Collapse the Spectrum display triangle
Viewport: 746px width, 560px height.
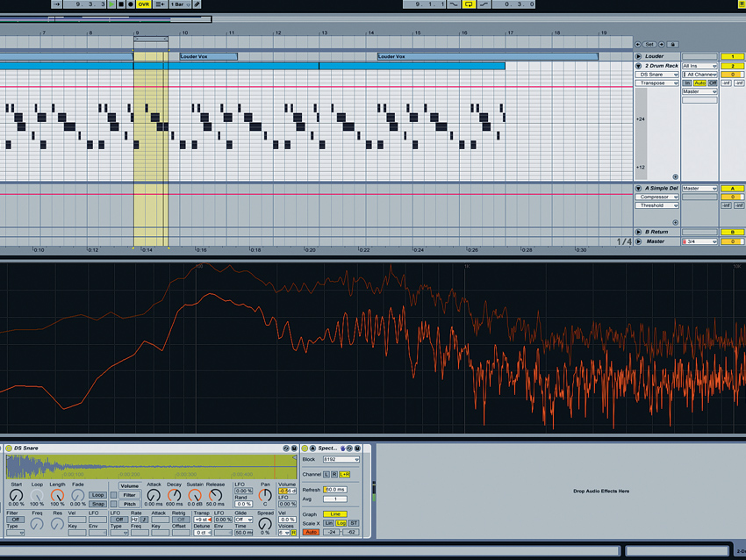312,449
